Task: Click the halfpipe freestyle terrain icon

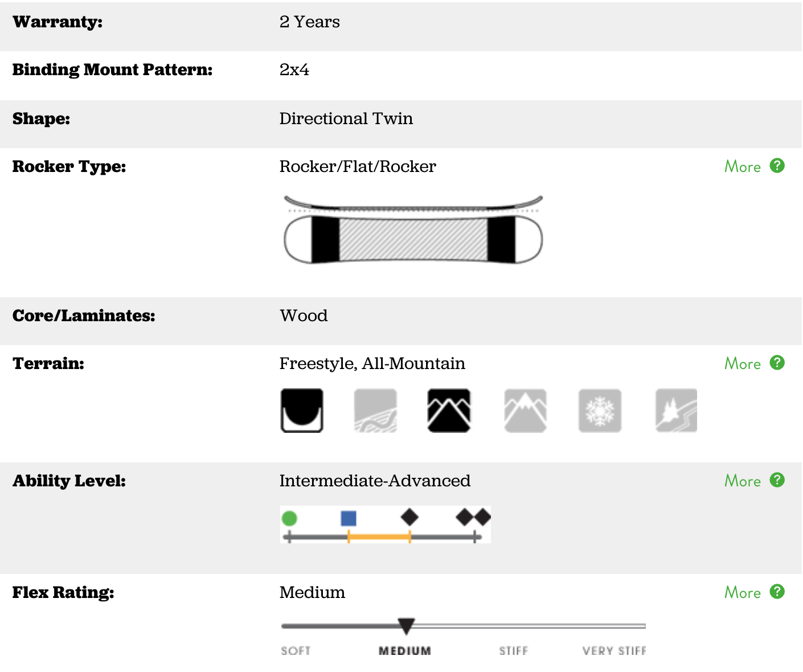Action: click(302, 411)
